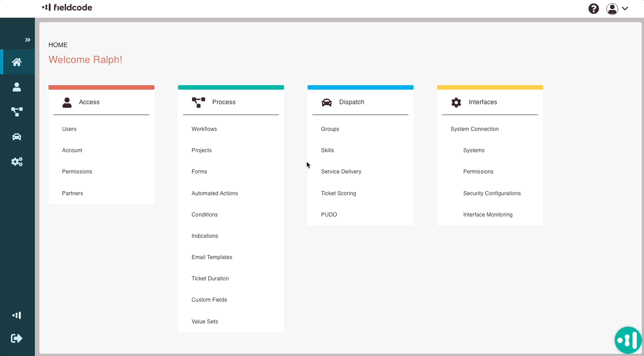Open Ticket Duration under Process

[x=210, y=279]
